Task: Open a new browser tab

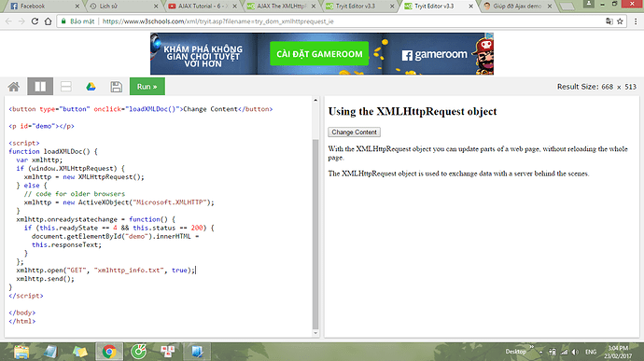Action: click(x=567, y=7)
